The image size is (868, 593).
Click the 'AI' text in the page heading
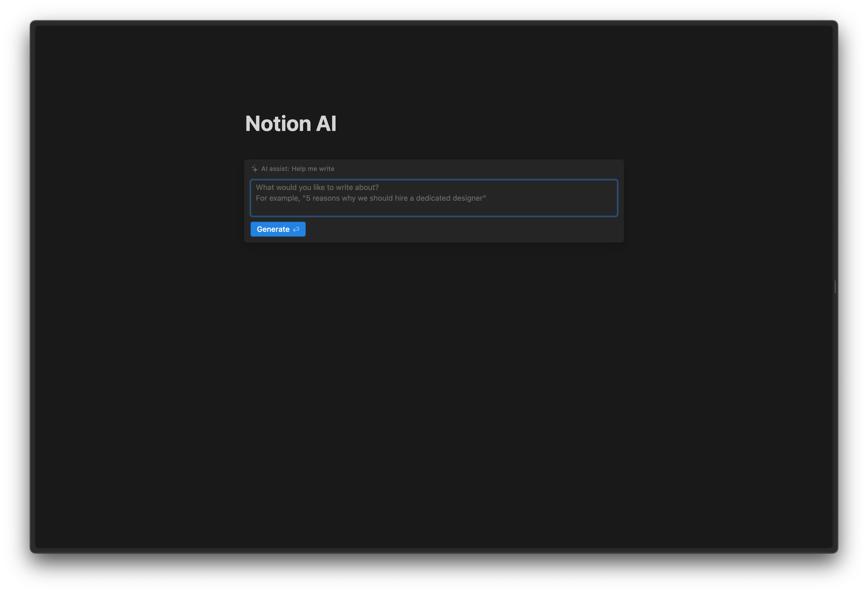coord(326,124)
